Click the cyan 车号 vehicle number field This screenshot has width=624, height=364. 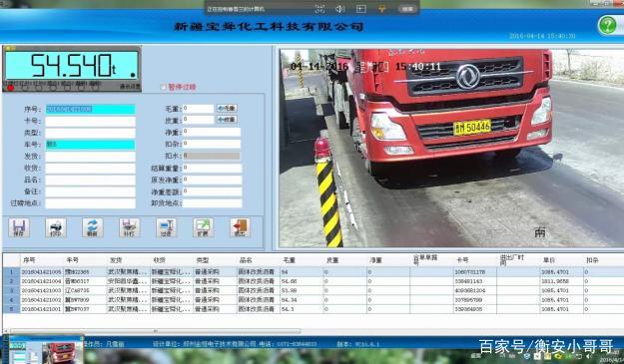point(90,145)
